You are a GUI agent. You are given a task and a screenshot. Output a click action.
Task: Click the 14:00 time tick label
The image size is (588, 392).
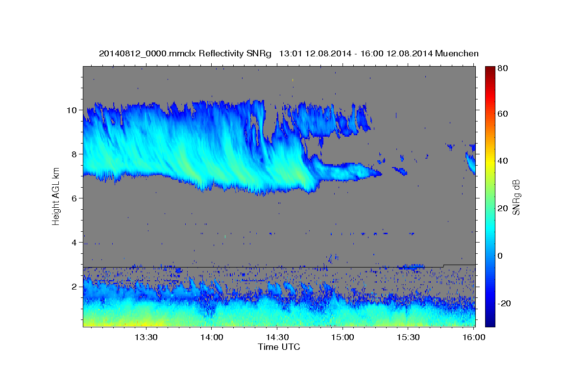click(x=211, y=338)
